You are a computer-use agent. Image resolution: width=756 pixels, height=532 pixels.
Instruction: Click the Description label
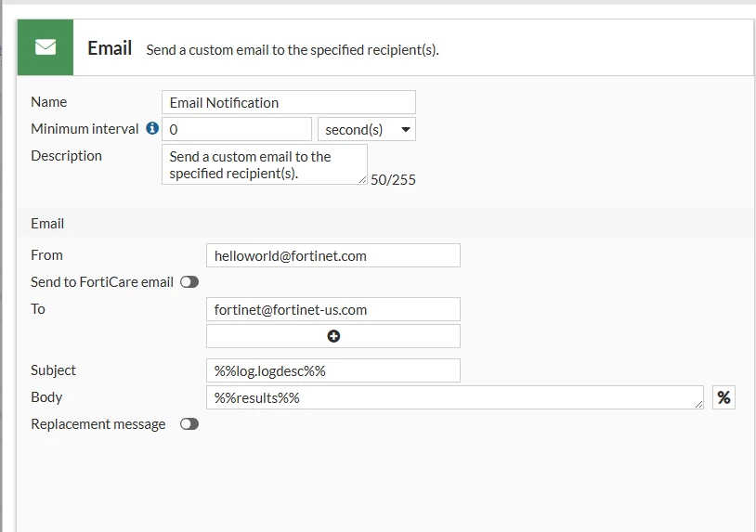[66, 156]
